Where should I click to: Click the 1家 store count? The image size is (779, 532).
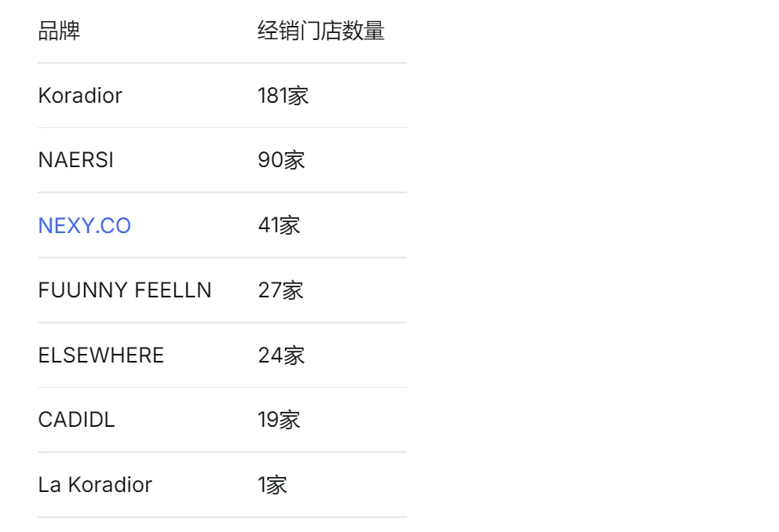point(272,485)
